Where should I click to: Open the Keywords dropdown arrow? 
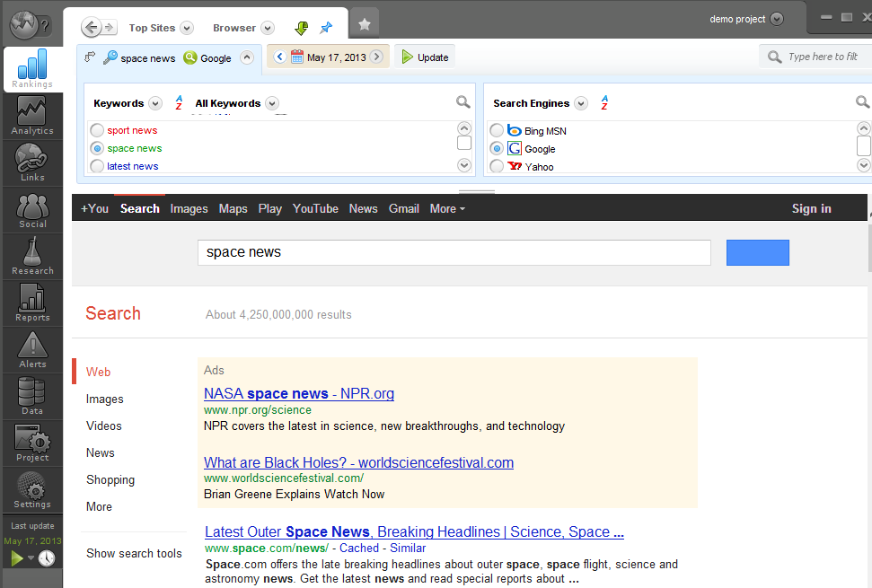click(x=155, y=103)
